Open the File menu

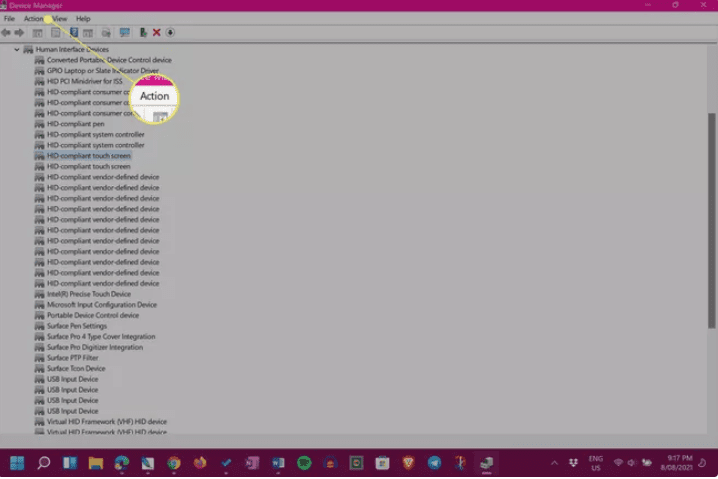click(9, 19)
